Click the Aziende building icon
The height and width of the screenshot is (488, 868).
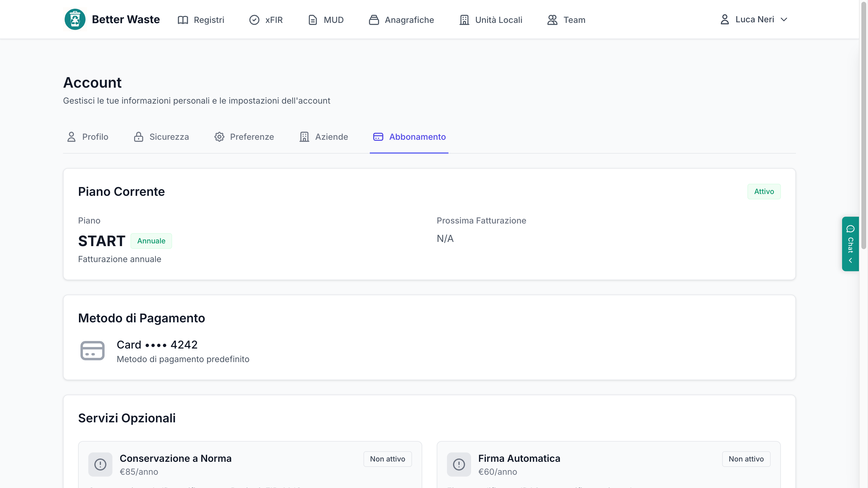(x=304, y=137)
